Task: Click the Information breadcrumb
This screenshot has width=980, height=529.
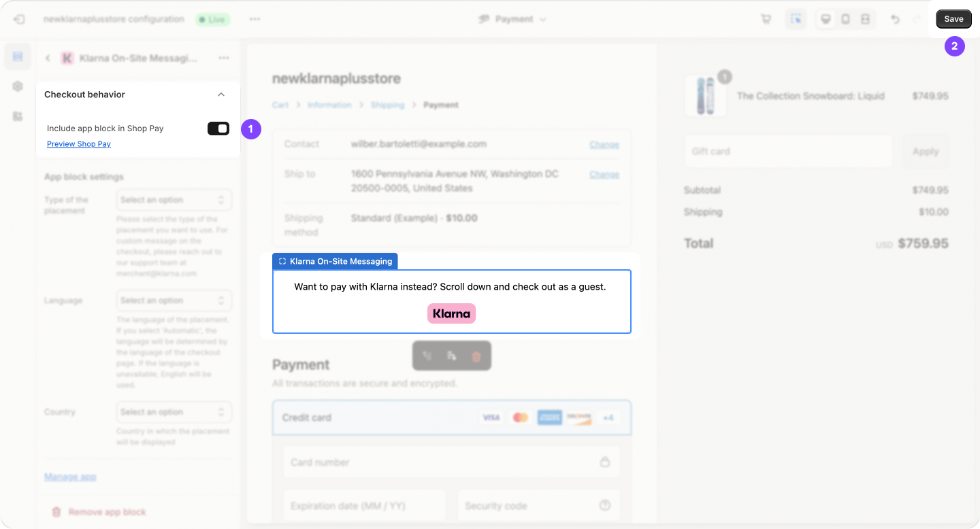Action: coord(329,105)
